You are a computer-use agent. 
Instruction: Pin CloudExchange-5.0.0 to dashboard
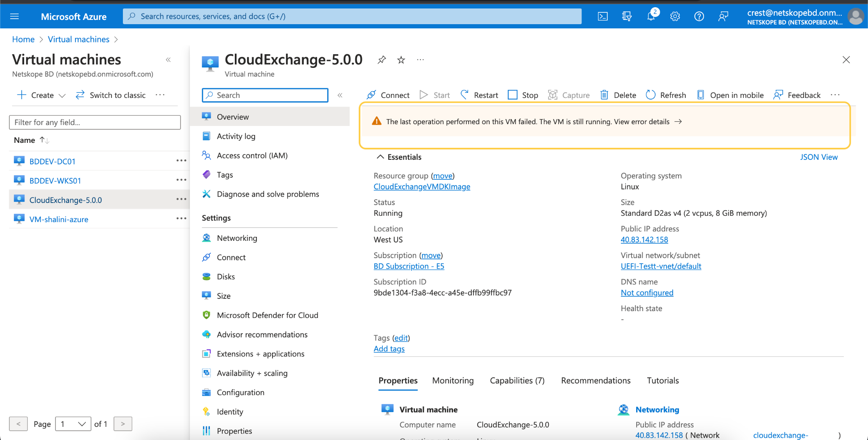click(x=382, y=60)
